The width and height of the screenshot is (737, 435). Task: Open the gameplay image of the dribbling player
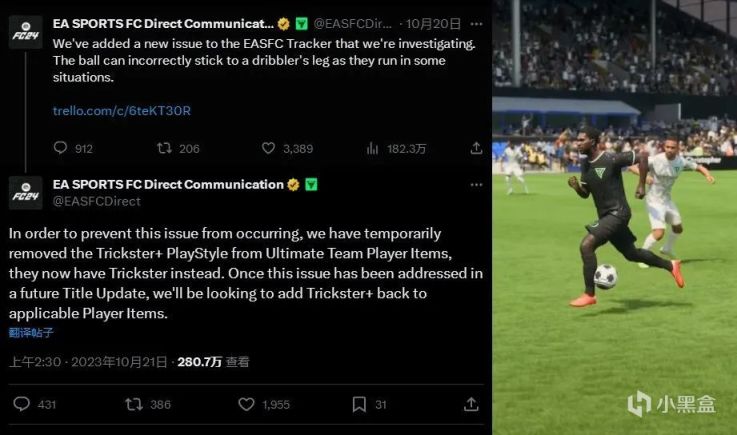[x=614, y=217]
